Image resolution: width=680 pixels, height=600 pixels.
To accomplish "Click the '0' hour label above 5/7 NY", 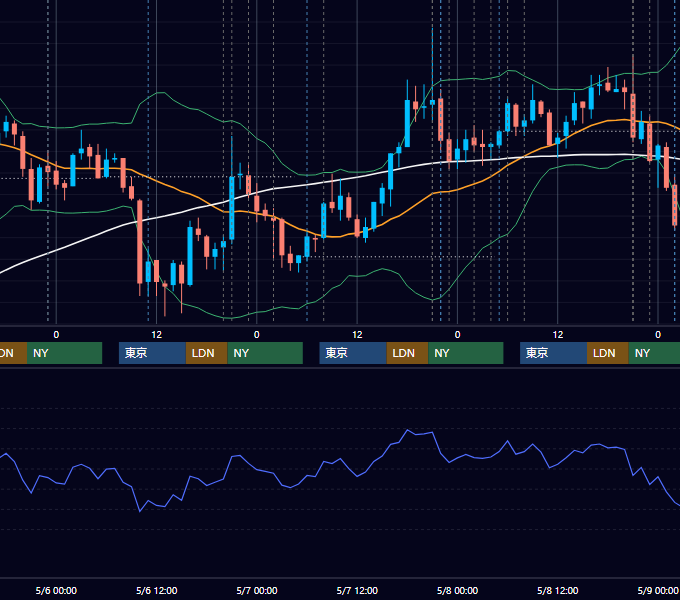I will click(x=457, y=335).
